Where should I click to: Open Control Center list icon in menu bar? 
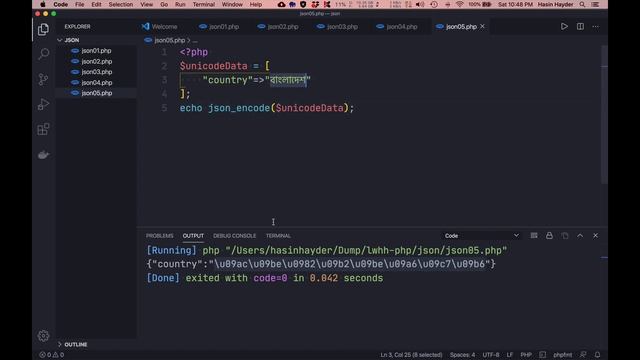pos(596,4)
